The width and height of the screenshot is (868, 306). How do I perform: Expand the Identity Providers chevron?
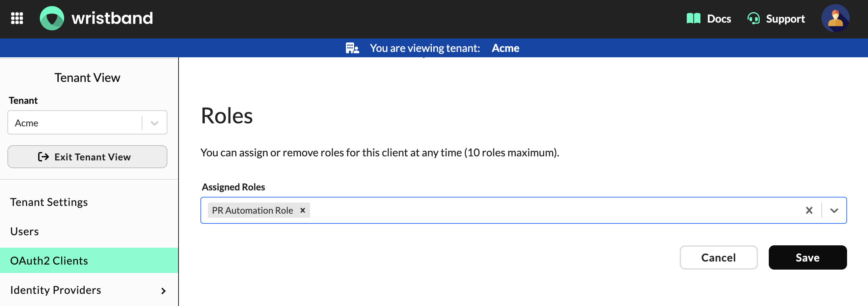163,290
